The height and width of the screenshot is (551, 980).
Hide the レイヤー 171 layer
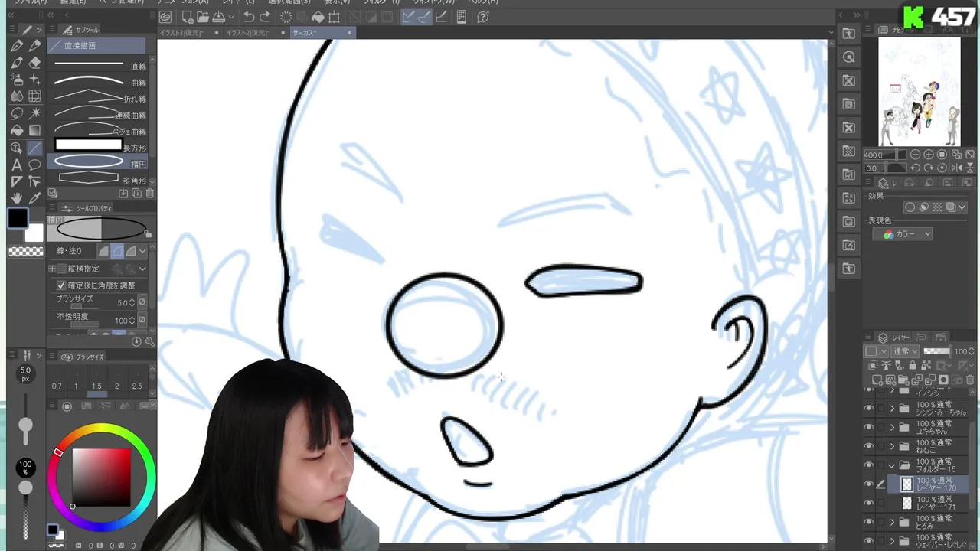click(x=868, y=503)
